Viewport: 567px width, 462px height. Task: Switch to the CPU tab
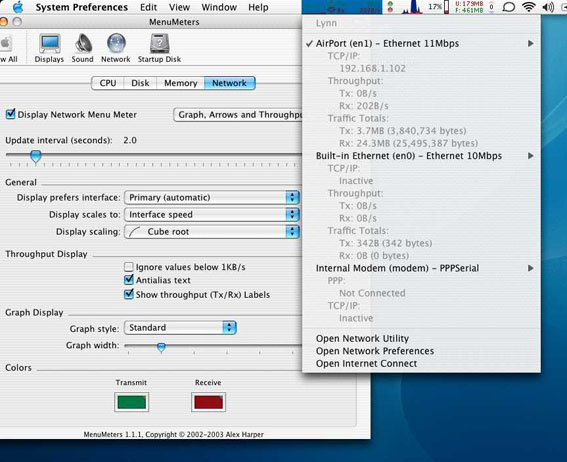(x=108, y=83)
